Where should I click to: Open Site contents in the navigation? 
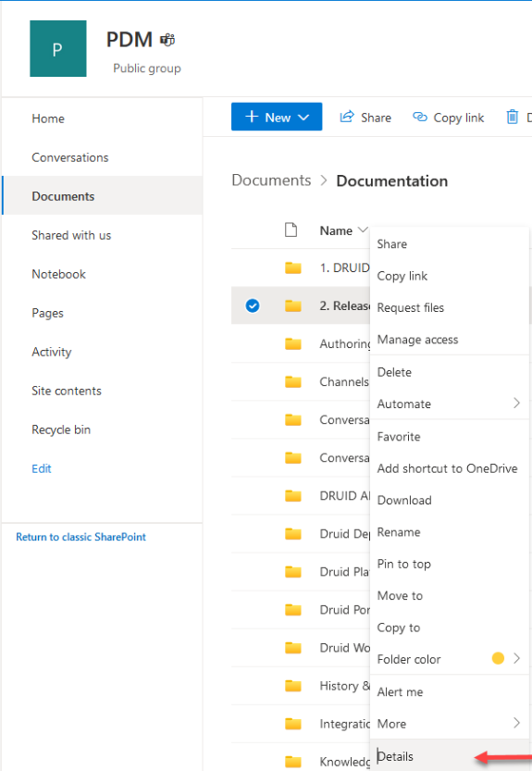pos(67,391)
